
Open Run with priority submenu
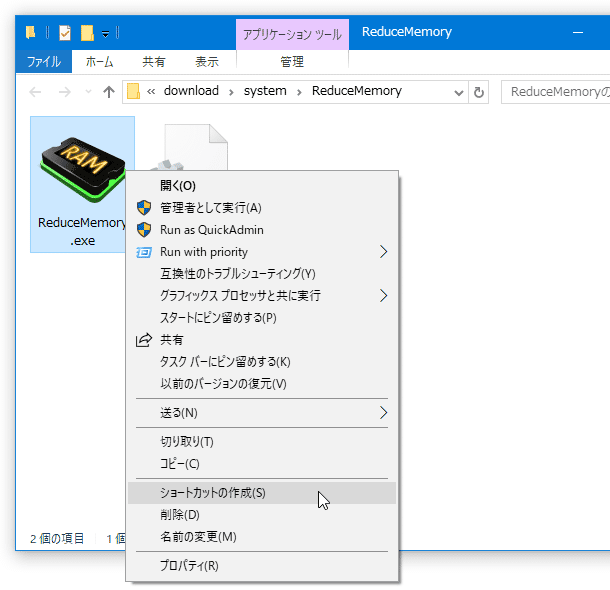(262, 252)
